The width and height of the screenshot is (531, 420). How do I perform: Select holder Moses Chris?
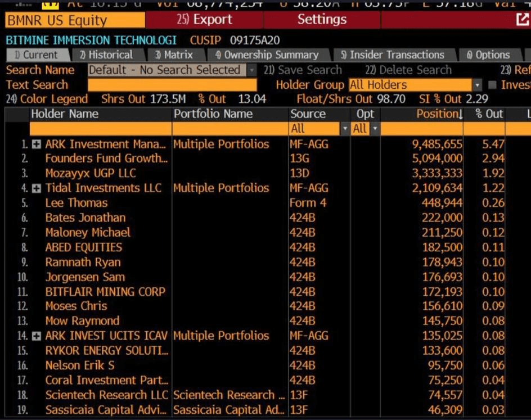[76, 306]
